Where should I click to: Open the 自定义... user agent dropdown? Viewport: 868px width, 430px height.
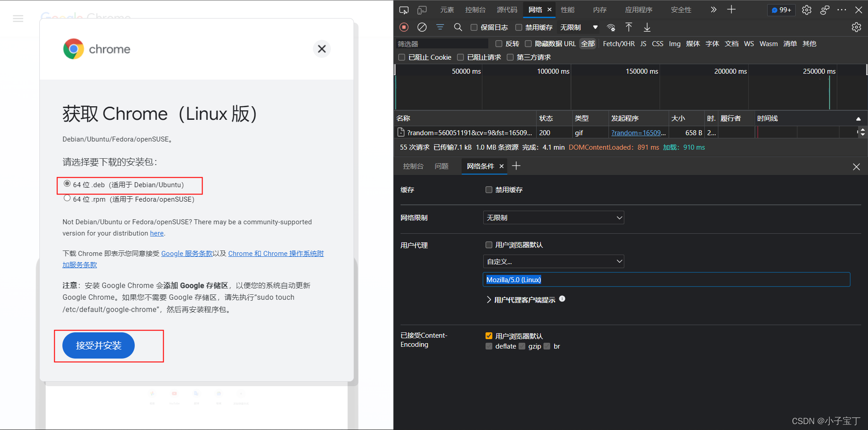[554, 261]
